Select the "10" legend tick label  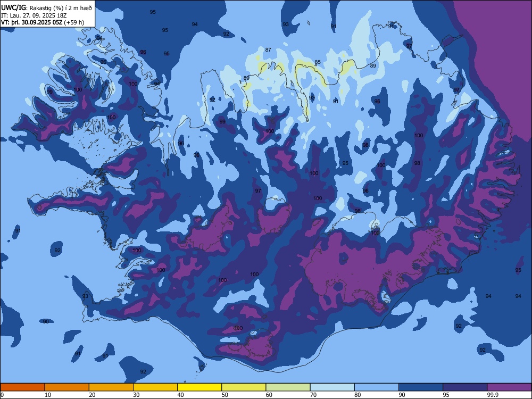pyautogui.click(x=48, y=395)
